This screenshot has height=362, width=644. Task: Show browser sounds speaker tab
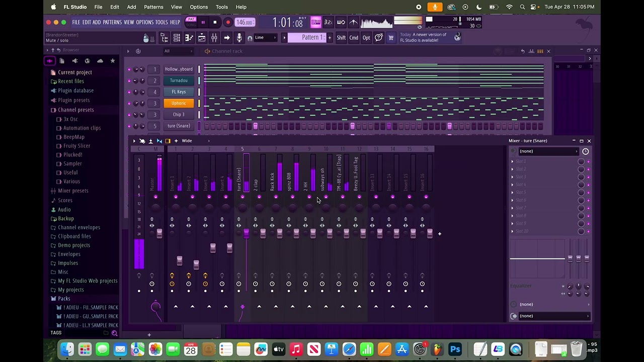tap(75, 61)
